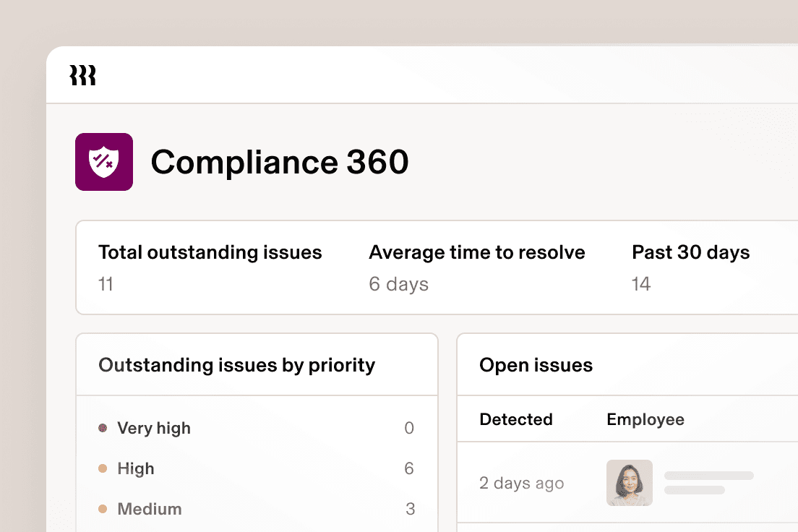798x532 pixels.
Task: Select Total outstanding issues label
Action: click(210, 252)
